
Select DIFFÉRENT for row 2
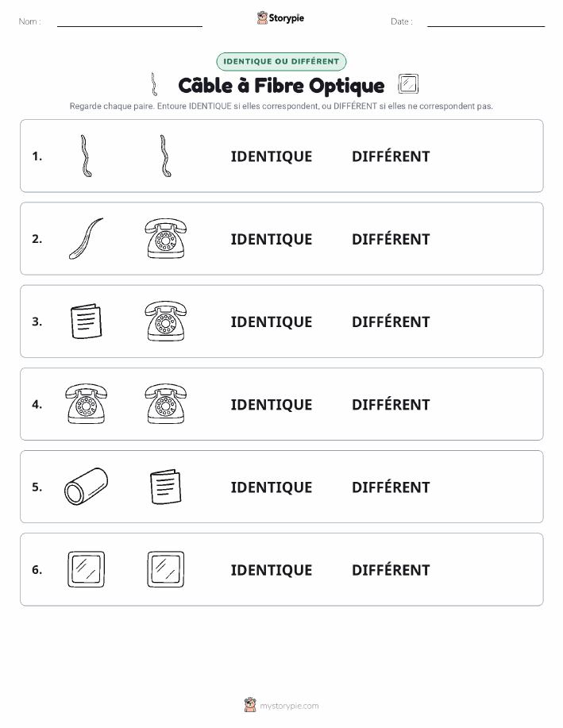[x=391, y=239]
